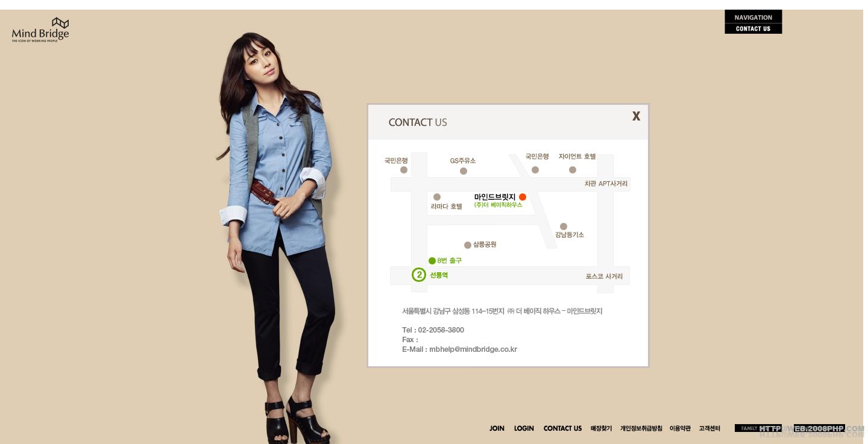Close the Contact Us popup with X

[x=636, y=116]
